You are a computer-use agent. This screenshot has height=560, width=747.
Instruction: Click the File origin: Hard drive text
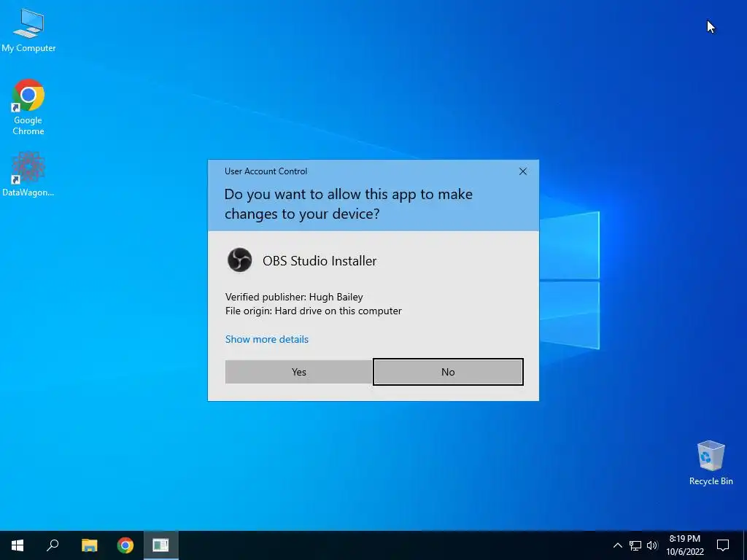[x=314, y=311]
